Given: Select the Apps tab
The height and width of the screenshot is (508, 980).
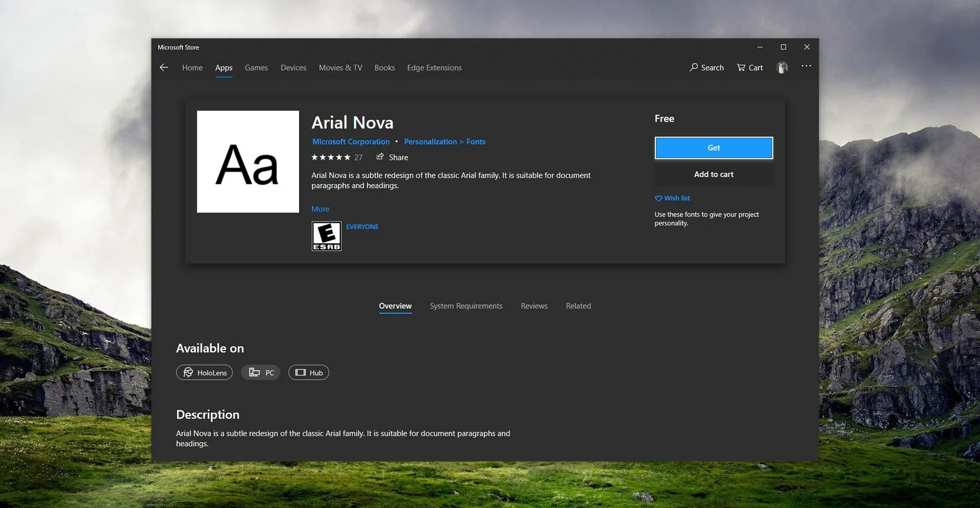Looking at the screenshot, I should pos(224,67).
